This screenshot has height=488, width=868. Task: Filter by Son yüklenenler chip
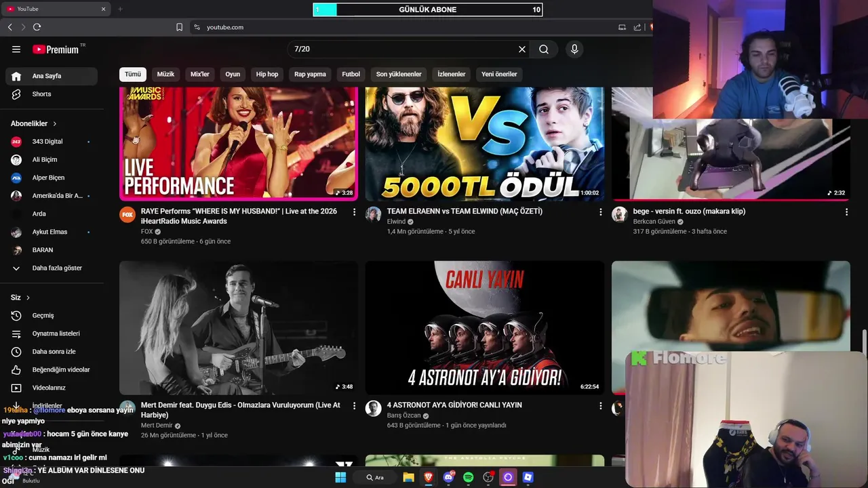[399, 74]
